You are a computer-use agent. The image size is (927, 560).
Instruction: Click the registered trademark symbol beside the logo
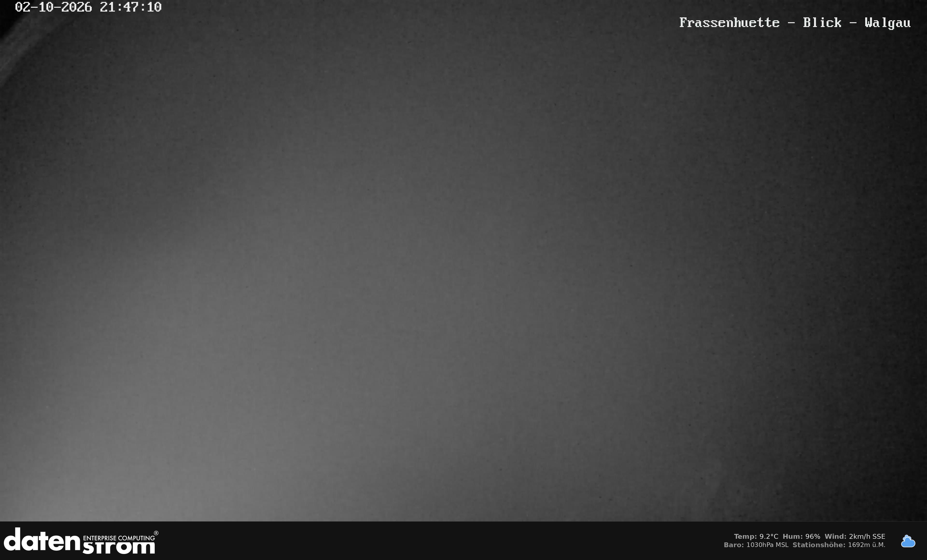click(156, 533)
